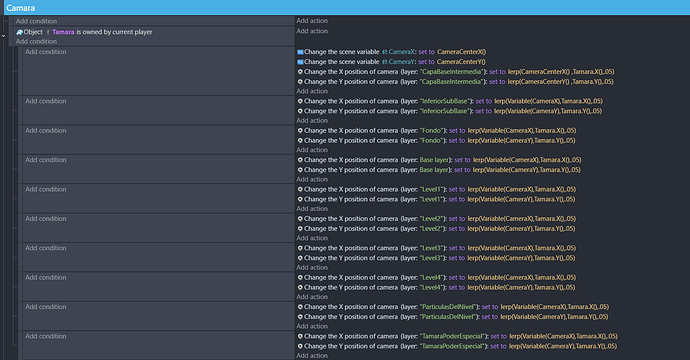
Task: Click the multiplayer object icon before Tamara condition
Action: 19,32
